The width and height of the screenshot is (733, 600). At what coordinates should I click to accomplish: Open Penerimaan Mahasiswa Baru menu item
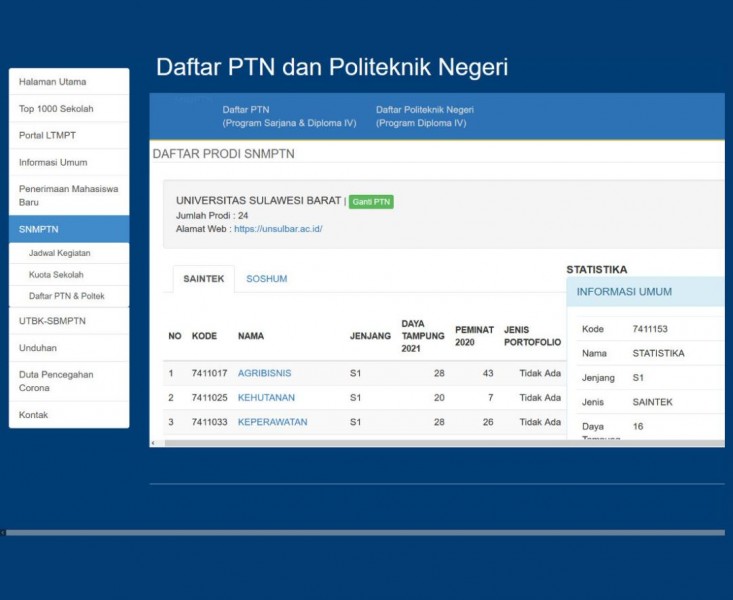pos(68,195)
